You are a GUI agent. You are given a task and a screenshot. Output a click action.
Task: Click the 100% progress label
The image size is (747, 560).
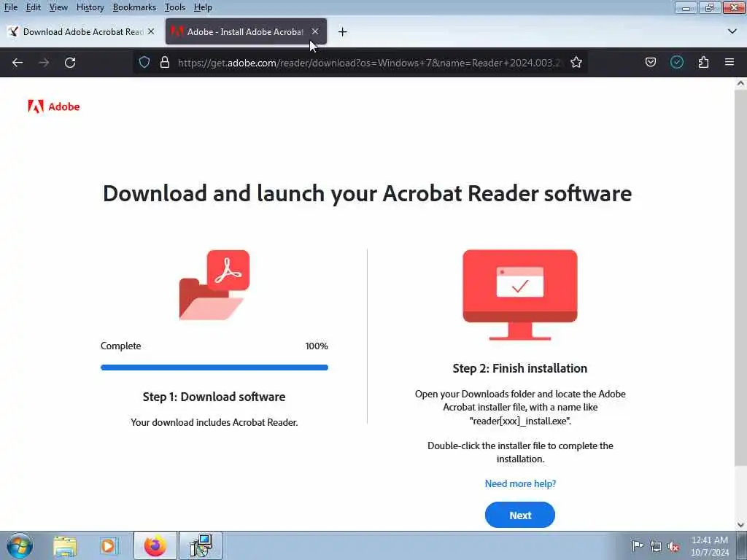pyautogui.click(x=317, y=346)
